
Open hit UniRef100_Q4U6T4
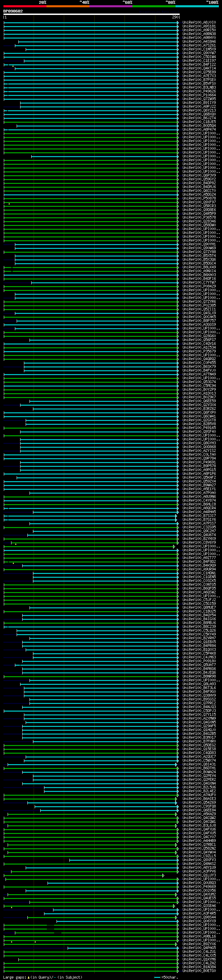tap(199, 535)
